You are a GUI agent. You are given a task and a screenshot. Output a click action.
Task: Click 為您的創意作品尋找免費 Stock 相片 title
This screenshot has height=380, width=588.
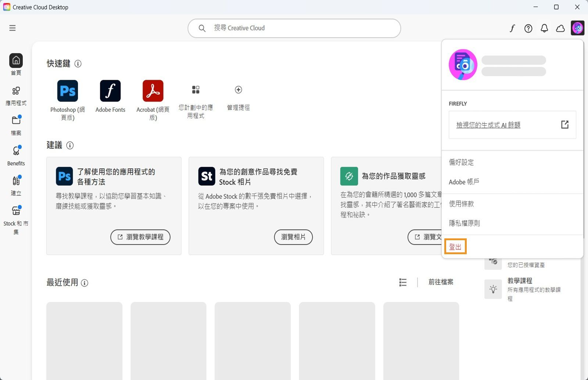point(258,177)
